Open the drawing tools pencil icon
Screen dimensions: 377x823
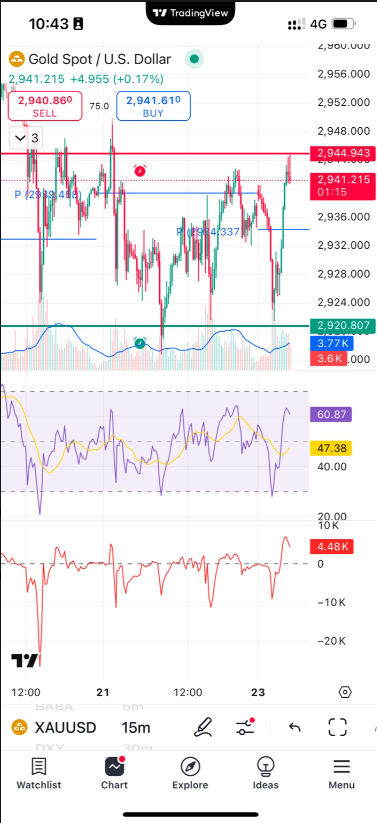click(x=203, y=727)
